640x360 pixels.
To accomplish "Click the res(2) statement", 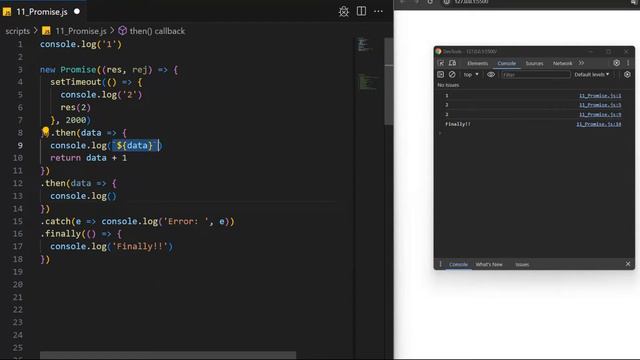I will click(x=76, y=107).
